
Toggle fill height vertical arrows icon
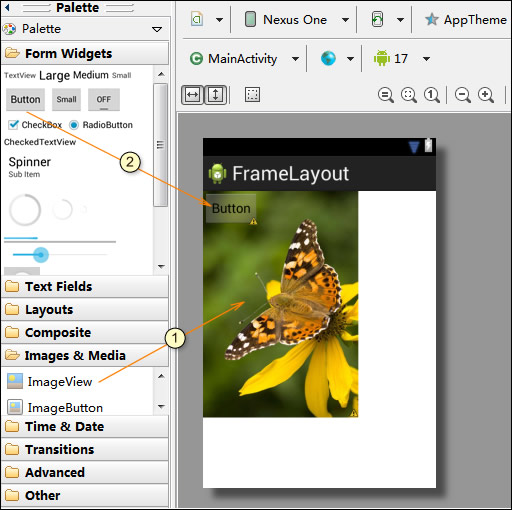tap(215, 95)
